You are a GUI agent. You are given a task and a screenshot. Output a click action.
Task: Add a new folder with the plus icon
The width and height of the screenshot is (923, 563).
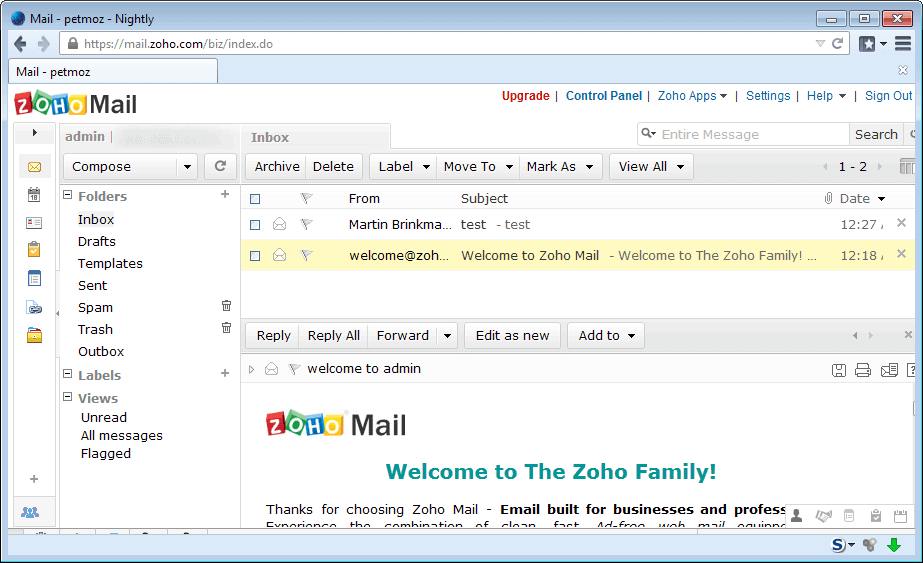(x=225, y=194)
